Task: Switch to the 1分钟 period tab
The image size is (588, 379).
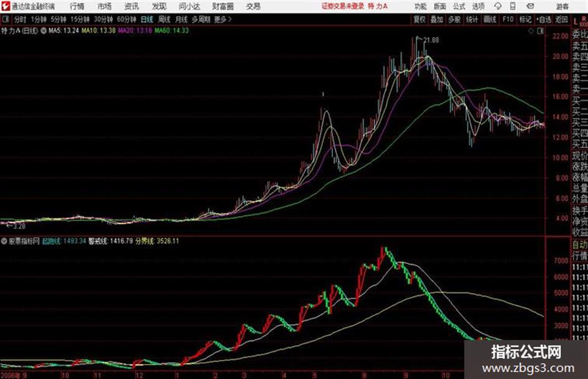Action: tap(39, 19)
